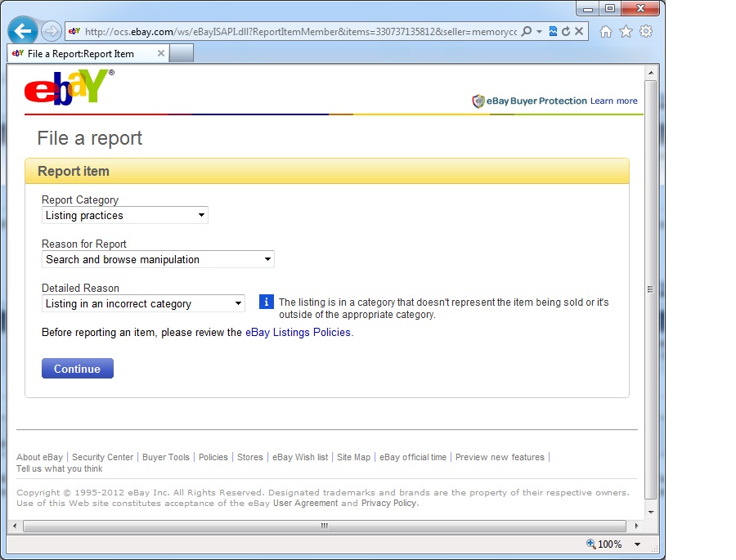Open the Home page icon
The width and height of the screenshot is (736, 560).
(x=606, y=31)
